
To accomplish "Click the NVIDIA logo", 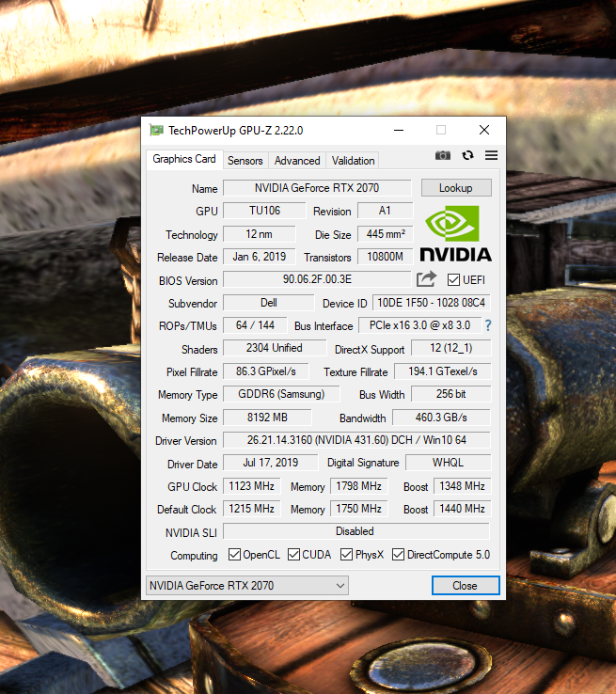I will point(455,233).
